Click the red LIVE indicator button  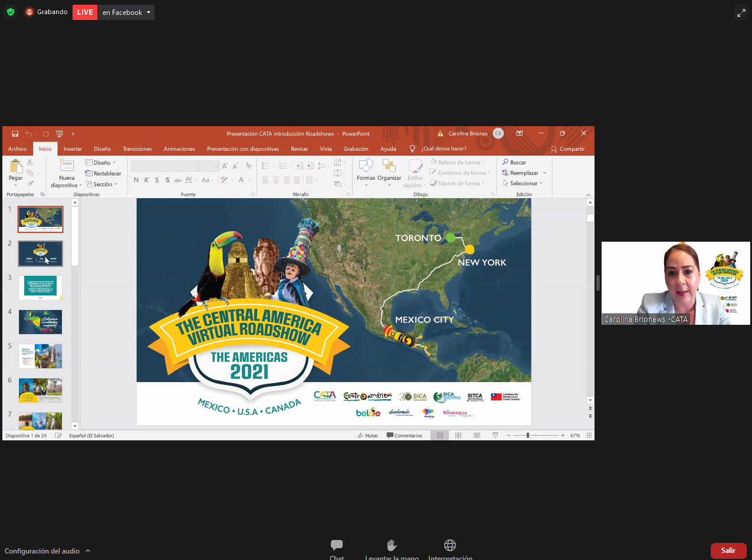(x=85, y=12)
